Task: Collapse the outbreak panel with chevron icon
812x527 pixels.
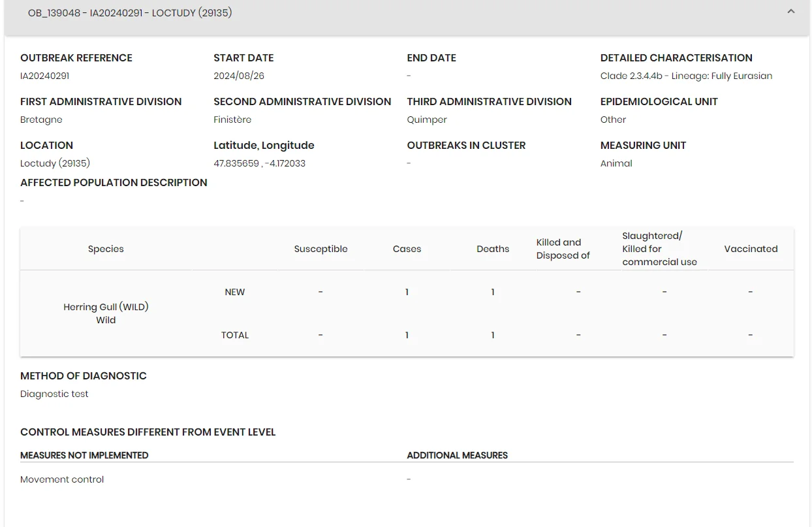Action: click(790, 12)
